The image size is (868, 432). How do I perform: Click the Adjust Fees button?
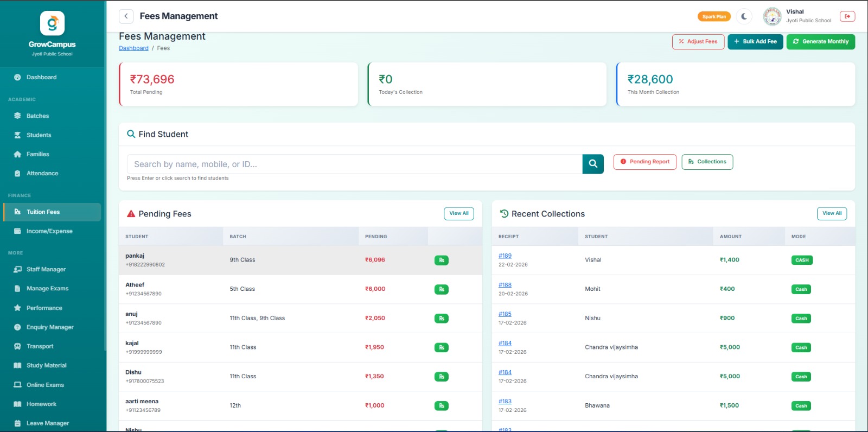[698, 42]
